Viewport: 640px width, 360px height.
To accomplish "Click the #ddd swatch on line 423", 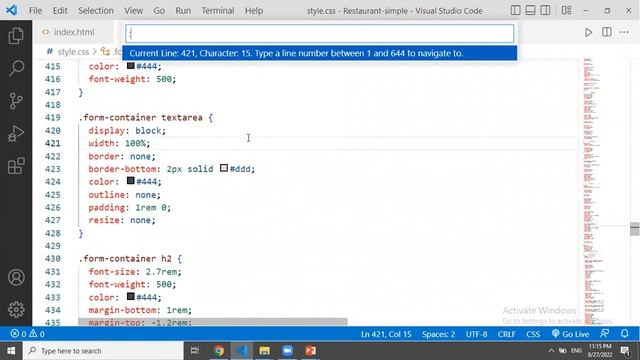I will 224,168.
